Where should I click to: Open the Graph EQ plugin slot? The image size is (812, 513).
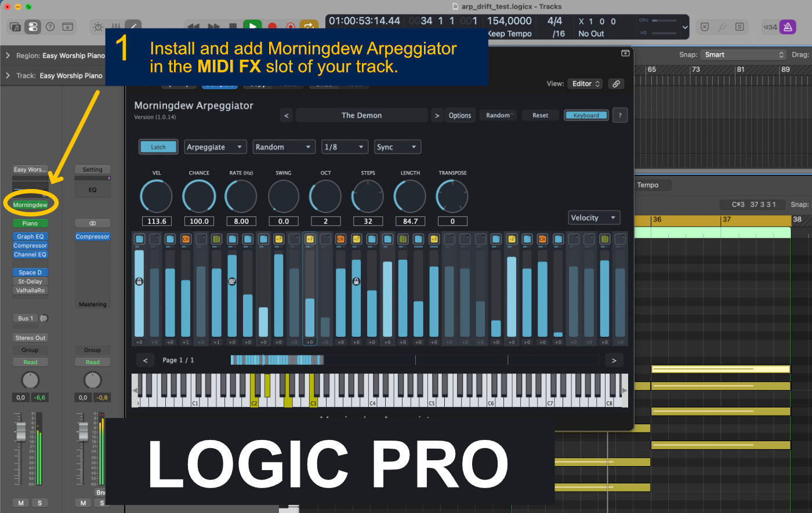click(30, 237)
